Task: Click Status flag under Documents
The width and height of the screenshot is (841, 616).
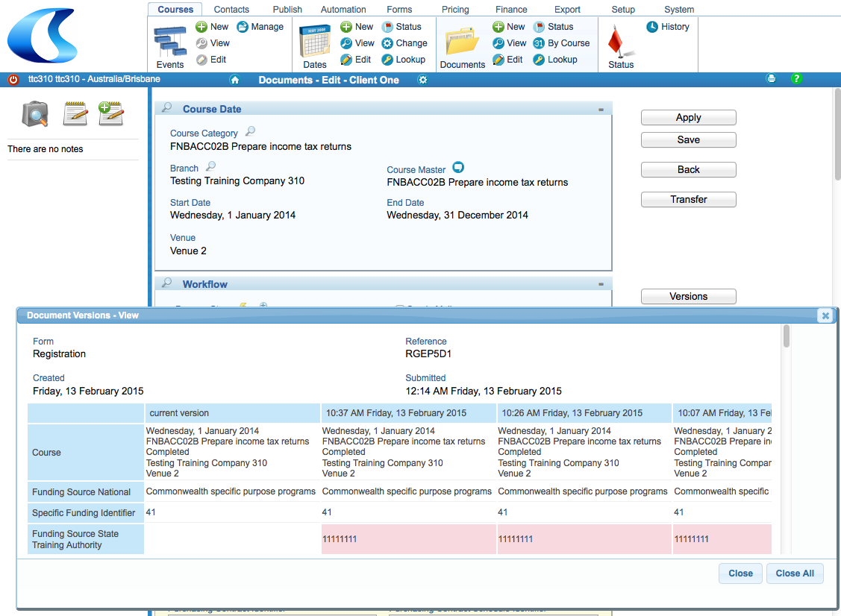Action: tap(554, 27)
